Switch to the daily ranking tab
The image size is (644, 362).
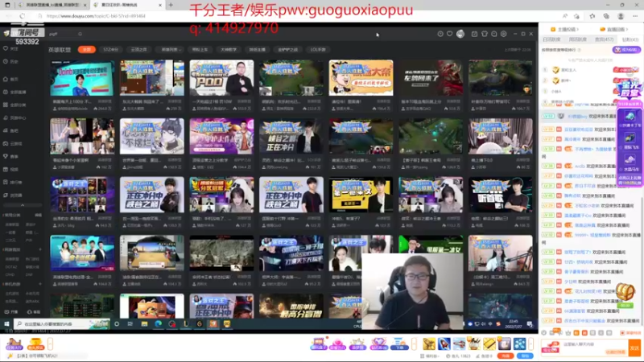tap(551, 39)
